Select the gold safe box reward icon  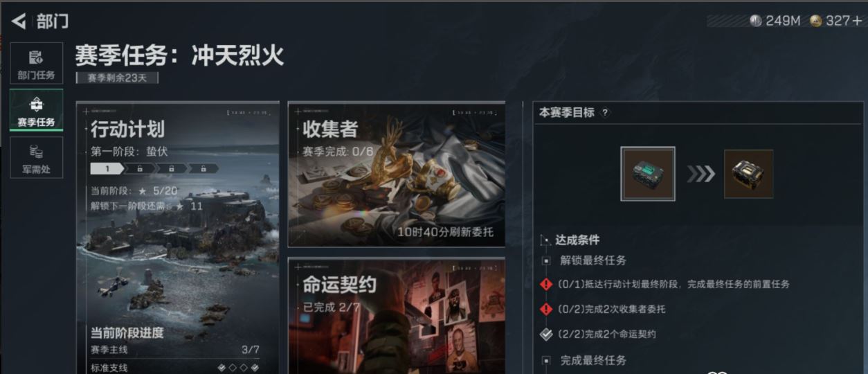point(749,174)
